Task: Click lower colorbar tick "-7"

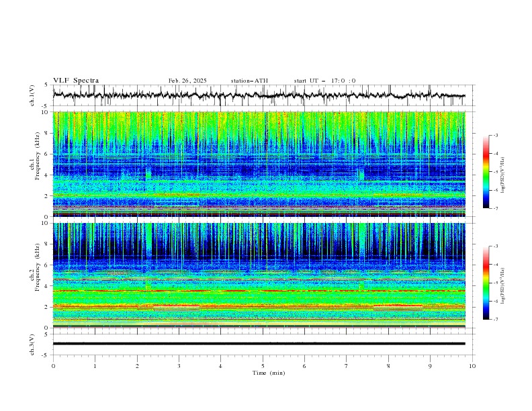Action: click(x=496, y=319)
